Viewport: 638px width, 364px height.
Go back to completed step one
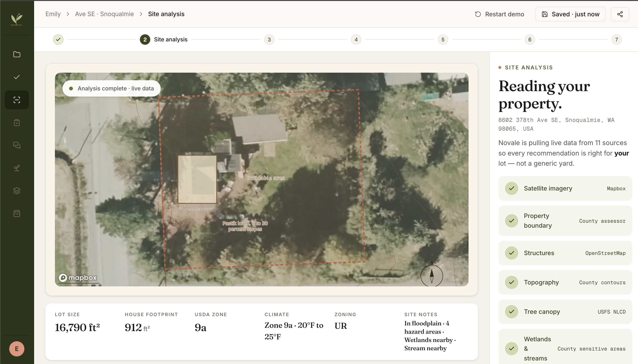point(58,40)
